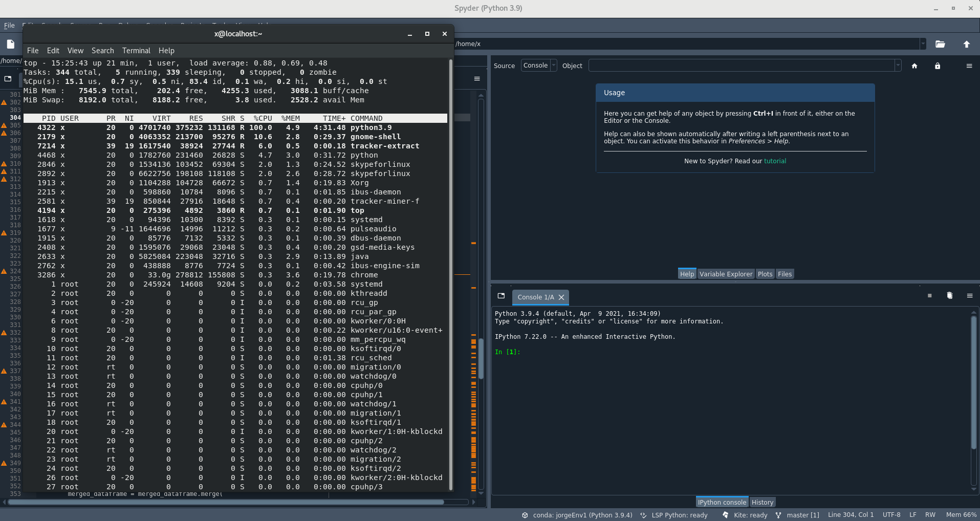
Task: Click the trash icon to remove the console
Action: (949, 296)
